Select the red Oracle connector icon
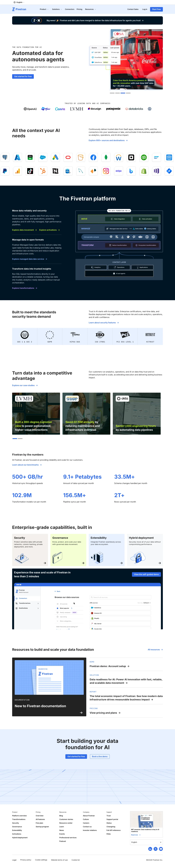 pyautogui.click(x=68, y=157)
